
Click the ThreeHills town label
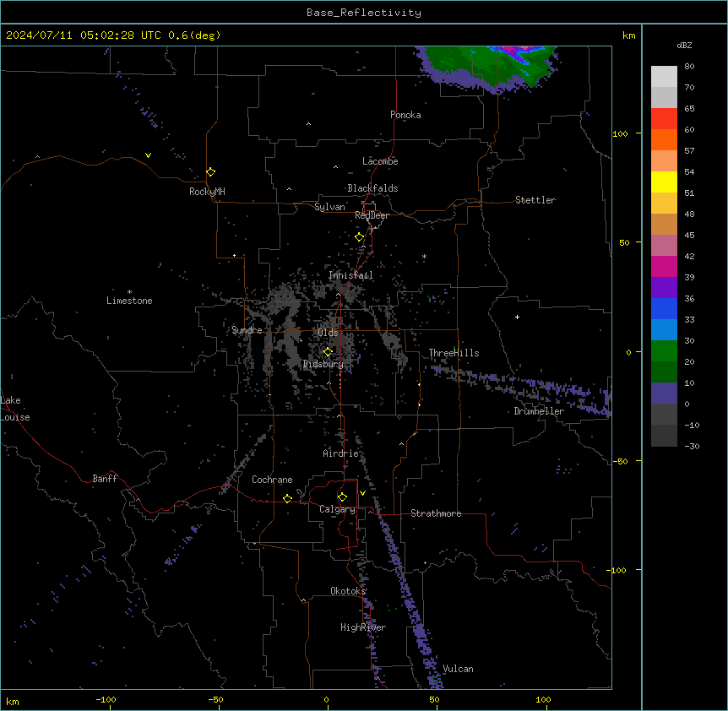454,353
